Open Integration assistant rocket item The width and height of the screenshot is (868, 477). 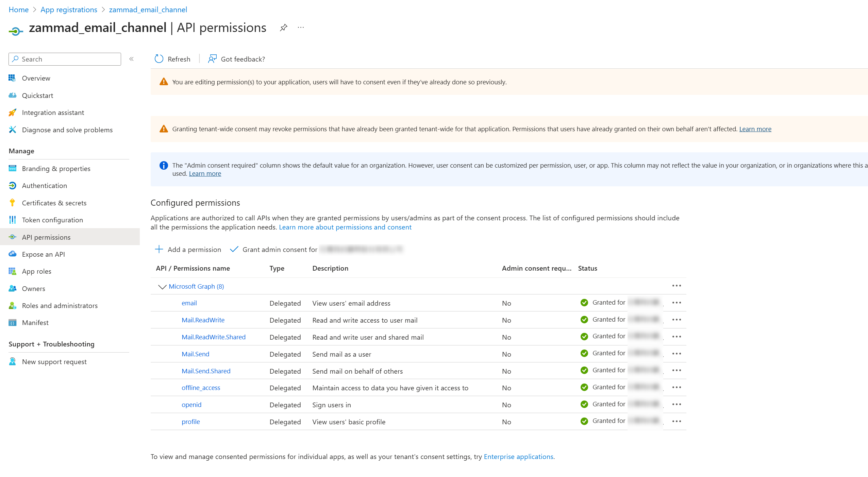pos(13,113)
